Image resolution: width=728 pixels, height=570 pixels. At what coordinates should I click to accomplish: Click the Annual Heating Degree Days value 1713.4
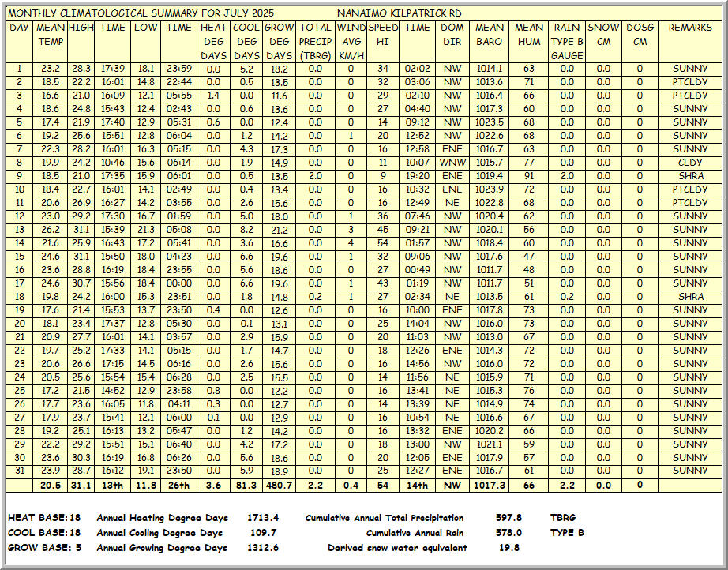click(x=263, y=518)
